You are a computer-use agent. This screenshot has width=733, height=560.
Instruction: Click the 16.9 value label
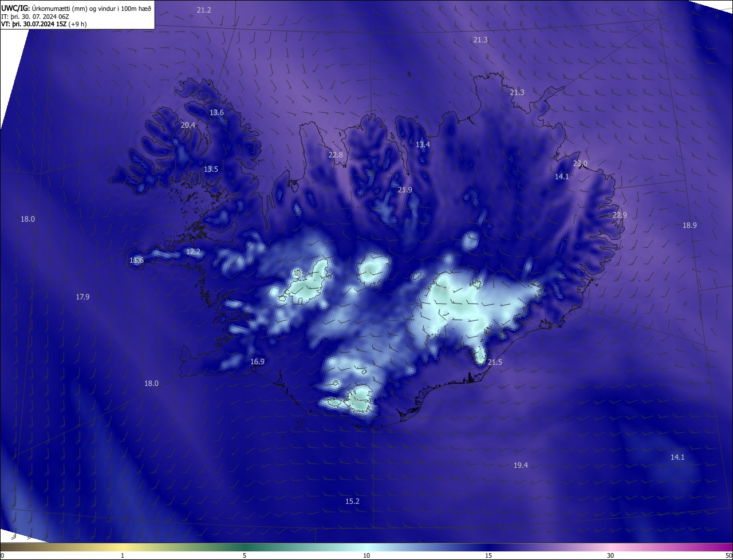[x=257, y=362]
